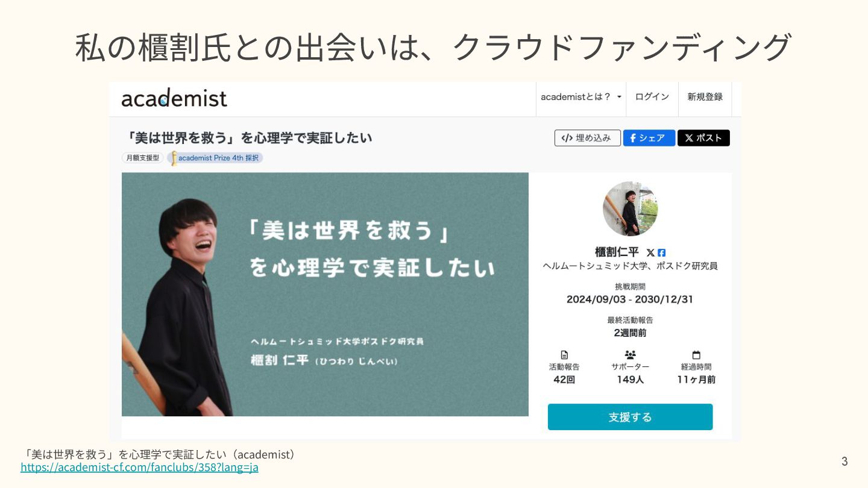The image size is (868, 488).
Task: Click the project title 「美は世界を救う」を心理学で実証したい
Action: click(247, 138)
